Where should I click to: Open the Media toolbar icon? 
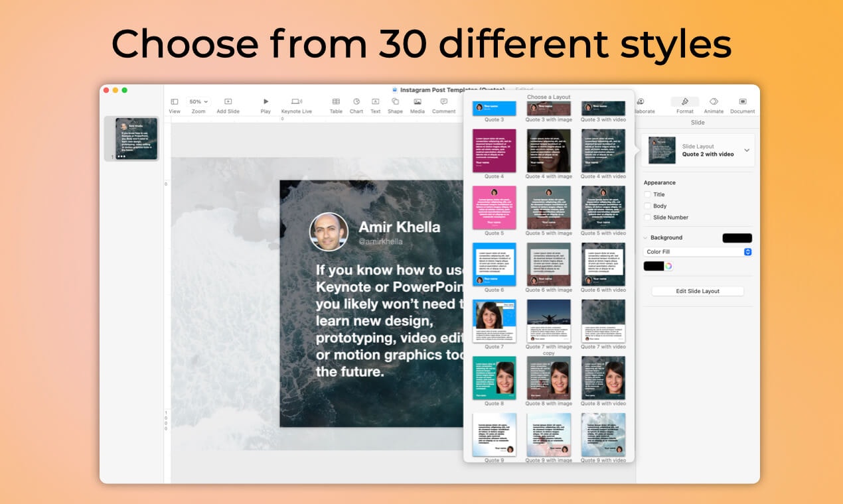(x=418, y=101)
